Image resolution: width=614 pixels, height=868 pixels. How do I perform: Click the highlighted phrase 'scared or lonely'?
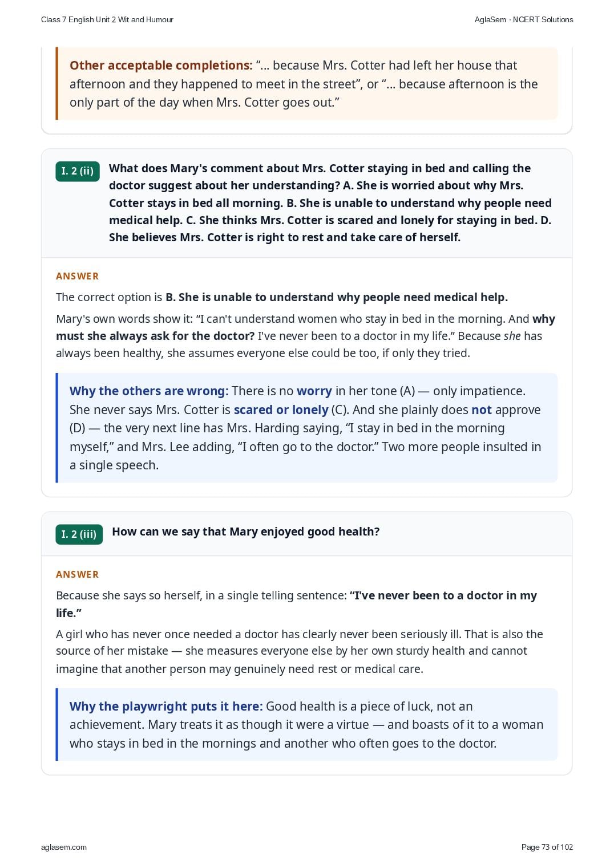click(x=281, y=410)
